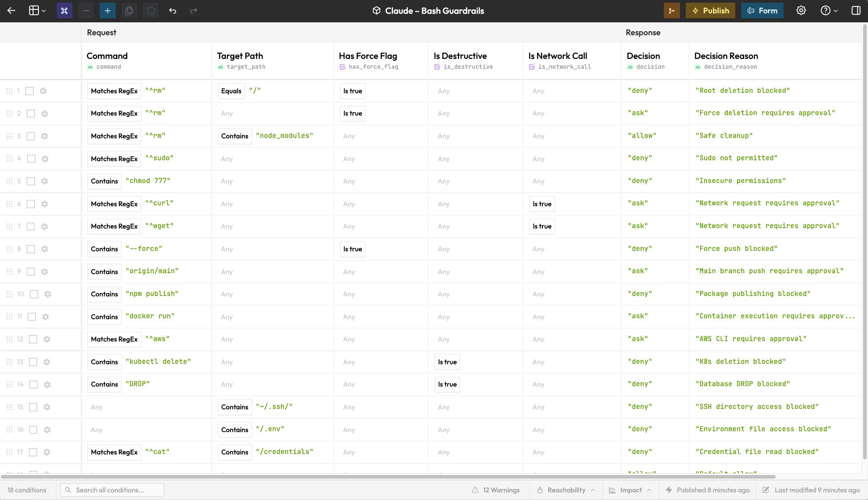Switch to Form view
This screenshot has height=500, width=868.
(762, 10)
